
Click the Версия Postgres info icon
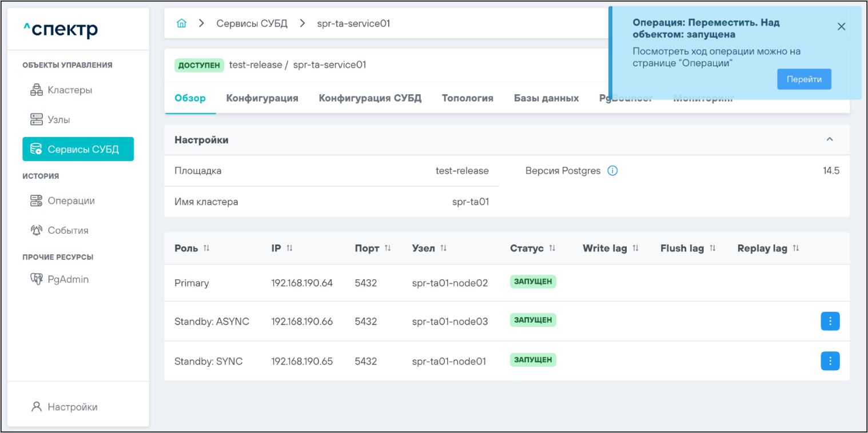click(612, 171)
